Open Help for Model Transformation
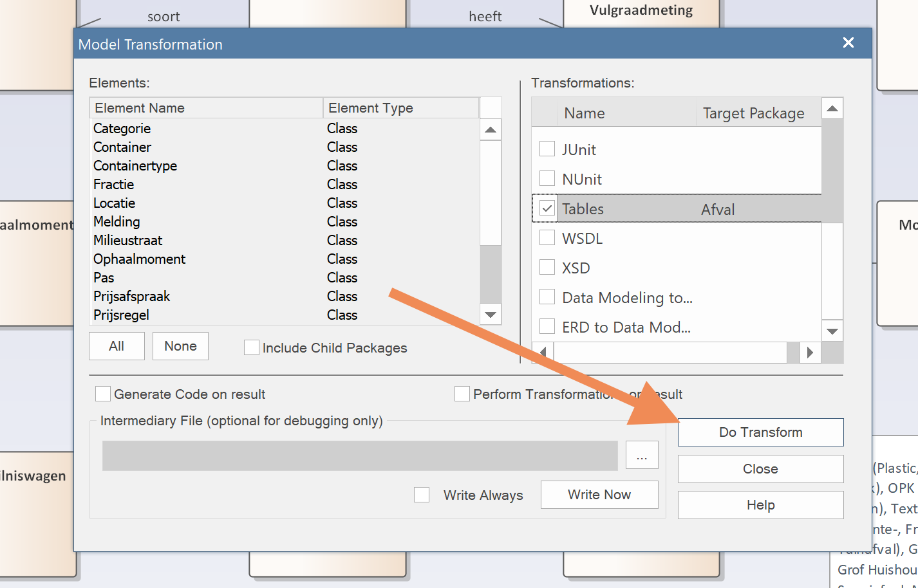The height and width of the screenshot is (588, 918). click(760, 505)
